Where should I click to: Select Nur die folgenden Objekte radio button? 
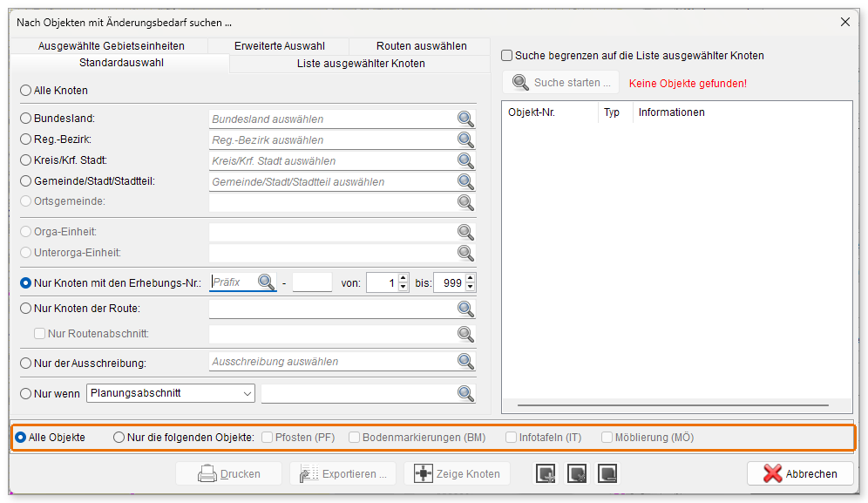(119, 437)
